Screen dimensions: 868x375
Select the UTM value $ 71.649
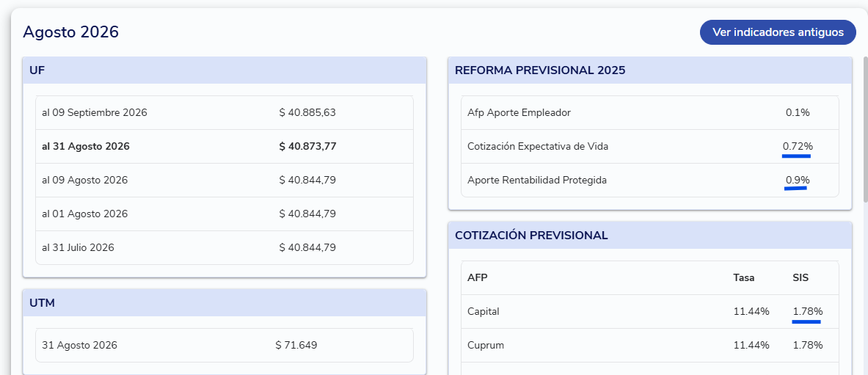pyautogui.click(x=296, y=345)
